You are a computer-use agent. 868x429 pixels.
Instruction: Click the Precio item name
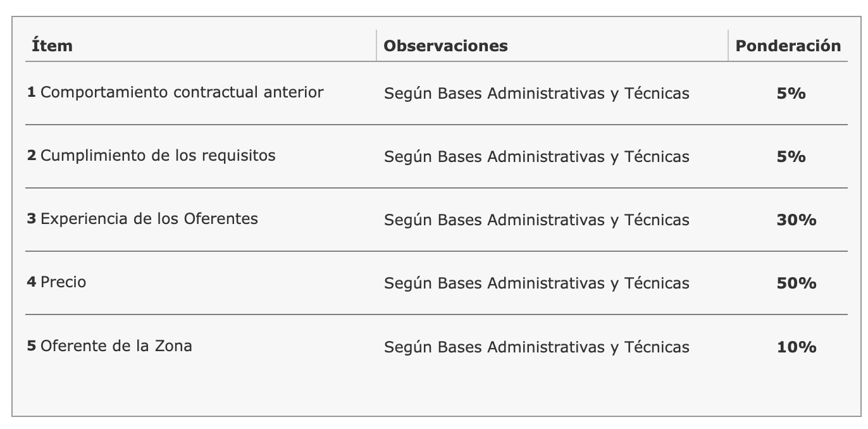point(63,282)
